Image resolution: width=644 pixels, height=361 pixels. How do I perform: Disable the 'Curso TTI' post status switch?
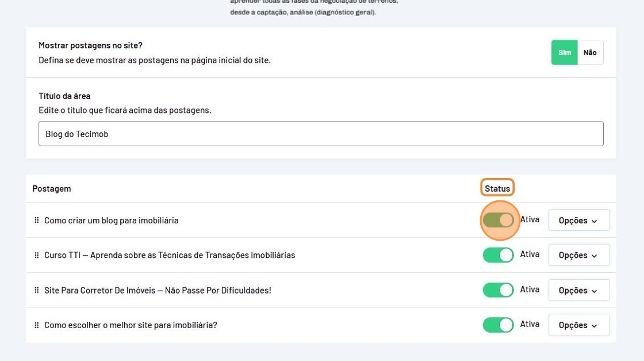click(x=498, y=255)
